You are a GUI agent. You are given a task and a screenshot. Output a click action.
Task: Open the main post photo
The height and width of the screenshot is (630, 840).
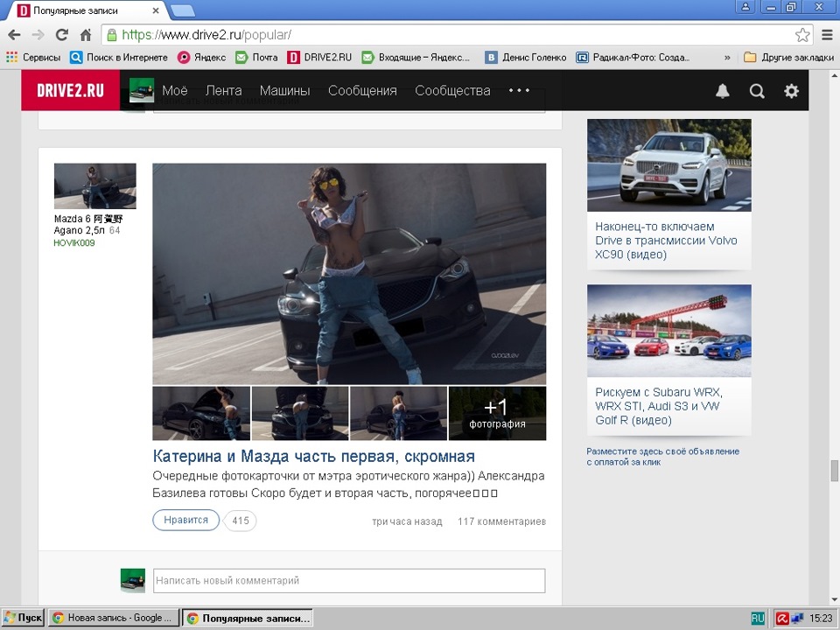pos(349,274)
